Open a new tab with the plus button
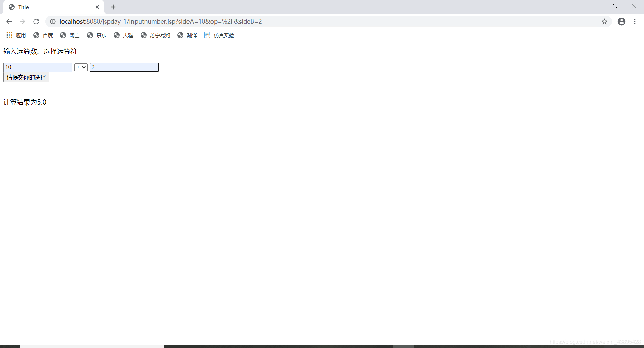Image resolution: width=644 pixels, height=348 pixels. 113,7
